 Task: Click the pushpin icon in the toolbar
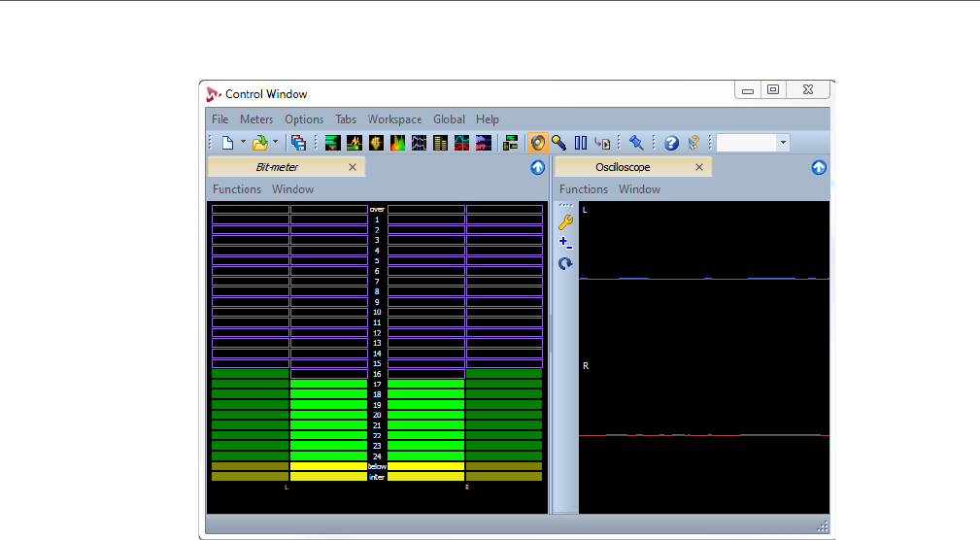coord(636,143)
